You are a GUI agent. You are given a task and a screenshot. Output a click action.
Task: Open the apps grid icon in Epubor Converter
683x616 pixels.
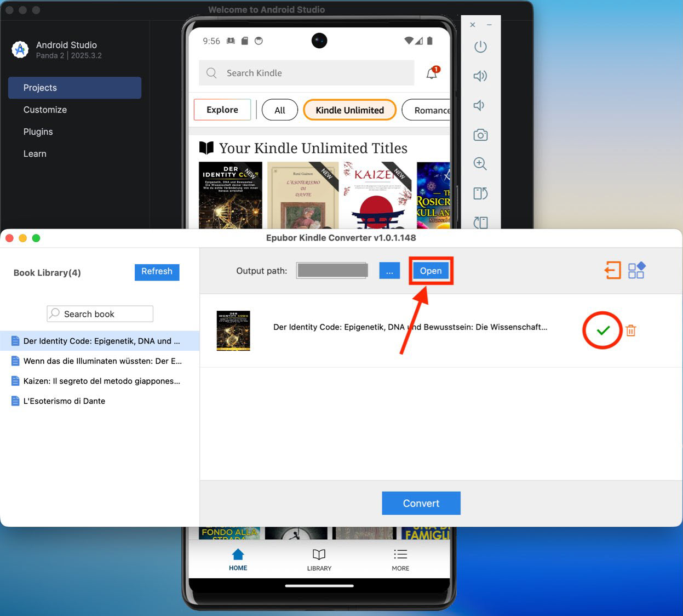pos(637,270)
